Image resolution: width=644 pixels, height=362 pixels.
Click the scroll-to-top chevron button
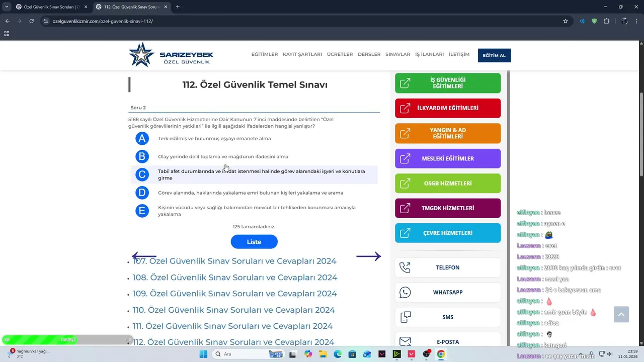click(621, 314)
